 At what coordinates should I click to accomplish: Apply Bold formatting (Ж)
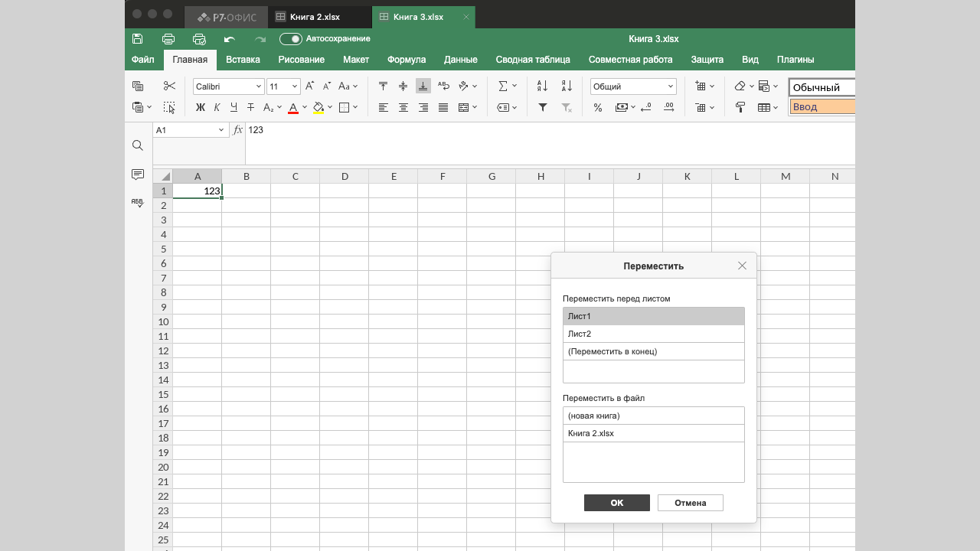(x=201, y=108)
